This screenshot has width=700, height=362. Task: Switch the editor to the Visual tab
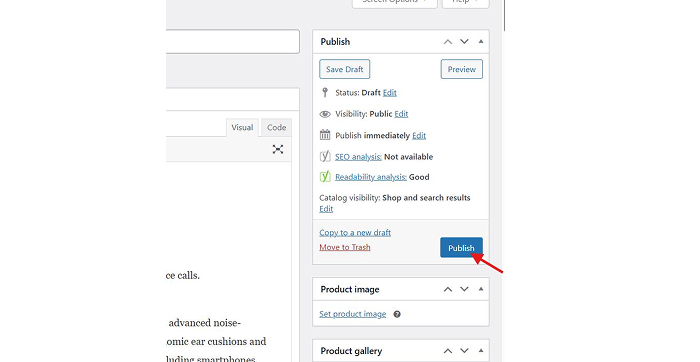click(x=242, y=128)
